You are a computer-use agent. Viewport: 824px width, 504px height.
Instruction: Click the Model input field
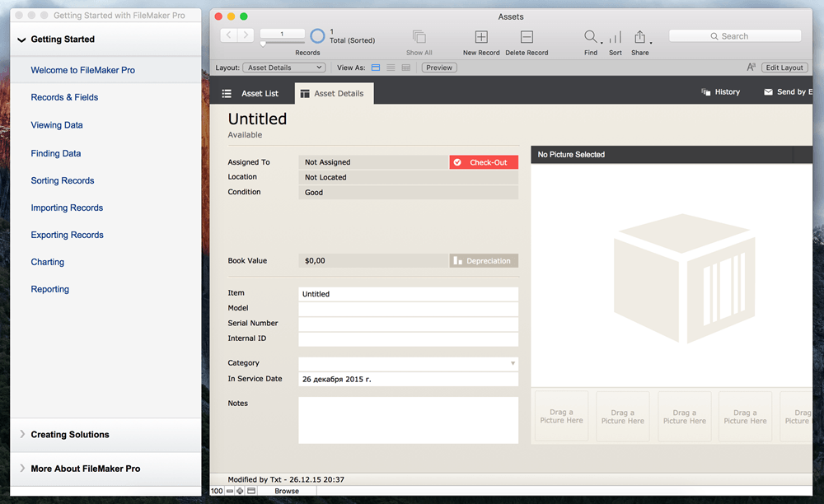pos(409,309)
